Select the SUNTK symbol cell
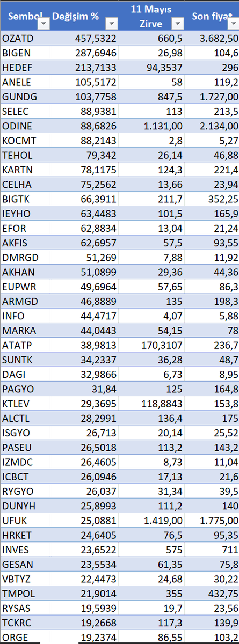Viewport: 239px width, 644px height. point(25,360)
